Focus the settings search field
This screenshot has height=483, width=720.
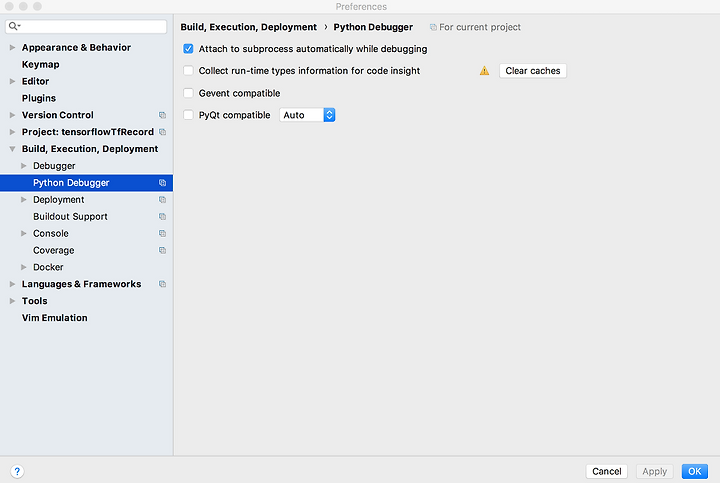[x=86, y=26]
